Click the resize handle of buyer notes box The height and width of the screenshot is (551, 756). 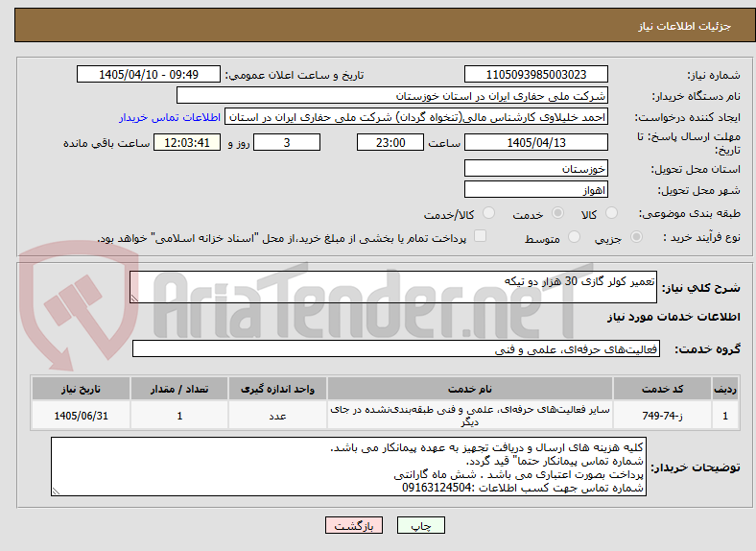point(56,491)
